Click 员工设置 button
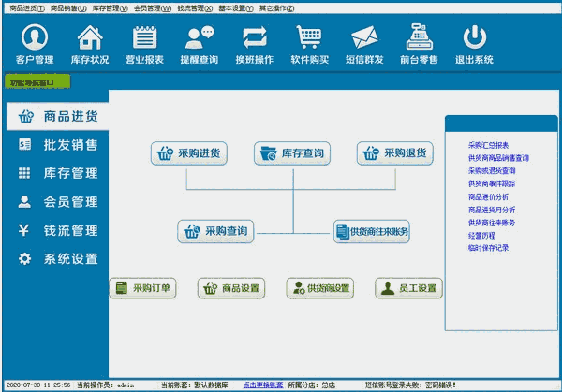Image resolution: width=562 pixels, height=392 pixels. pyautogui.click(x=408, y=288)
